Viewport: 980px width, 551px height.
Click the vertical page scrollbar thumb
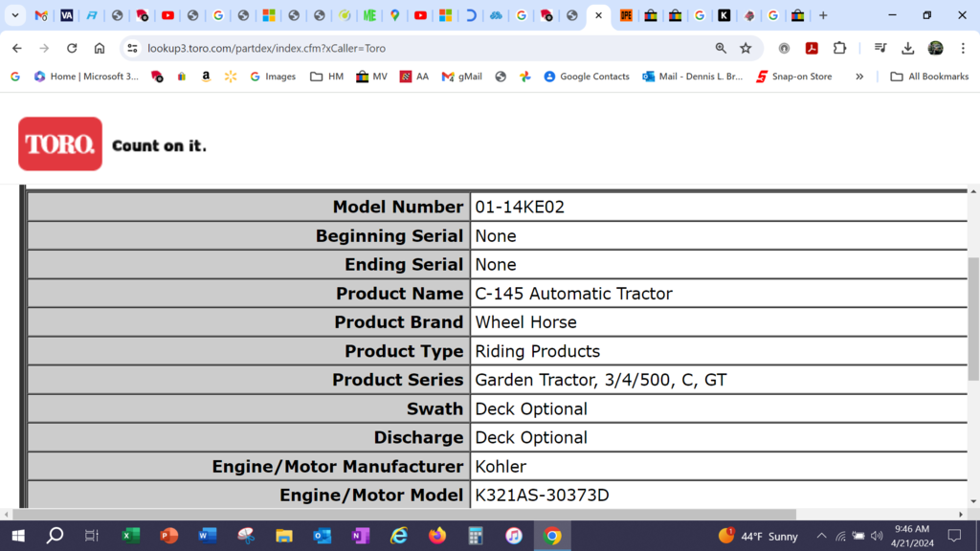[x=973, y=319]
